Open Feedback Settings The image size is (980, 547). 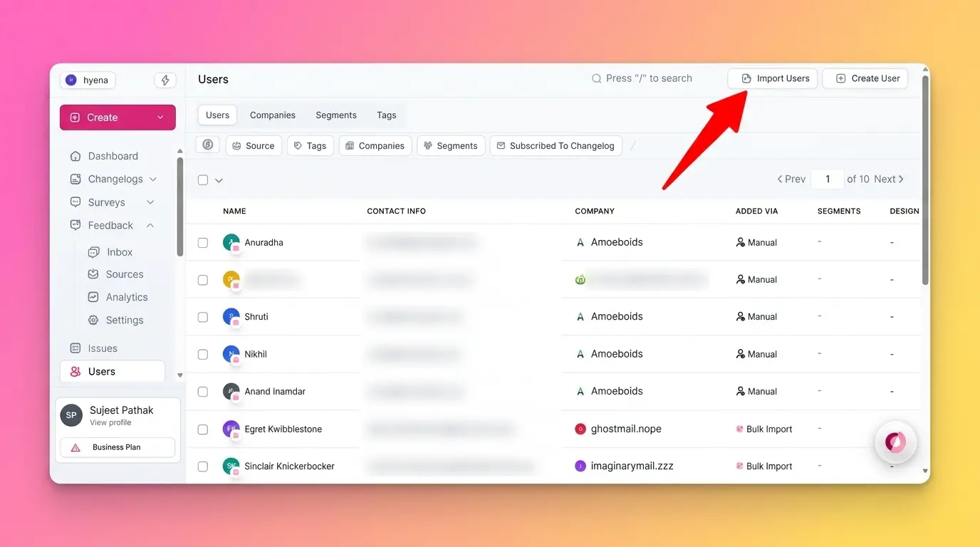point(125,321)
